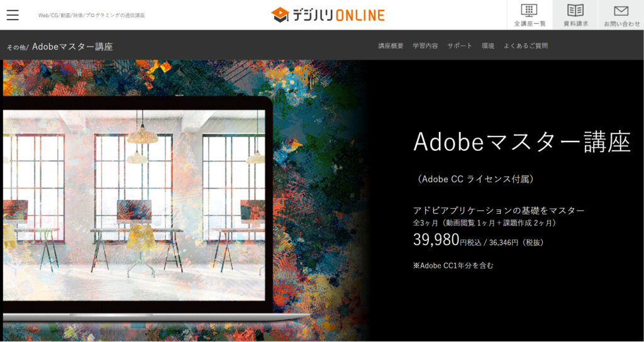Open the 学習内容 menu item
Screen dimensions: 644x342
click(x=425, y=46)
